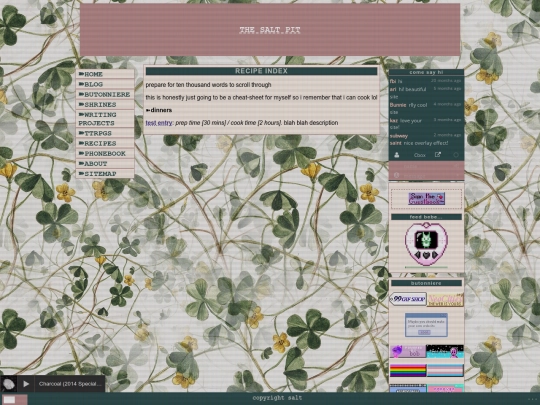Open the NeoCities badge button

445,299
